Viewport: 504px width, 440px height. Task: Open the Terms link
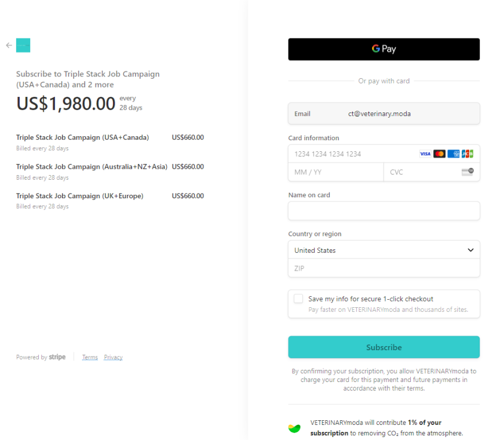tap(90, 357)
